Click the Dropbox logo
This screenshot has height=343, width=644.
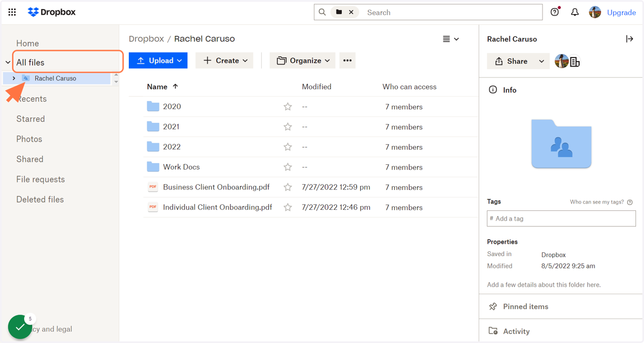(x=52, y=12)
